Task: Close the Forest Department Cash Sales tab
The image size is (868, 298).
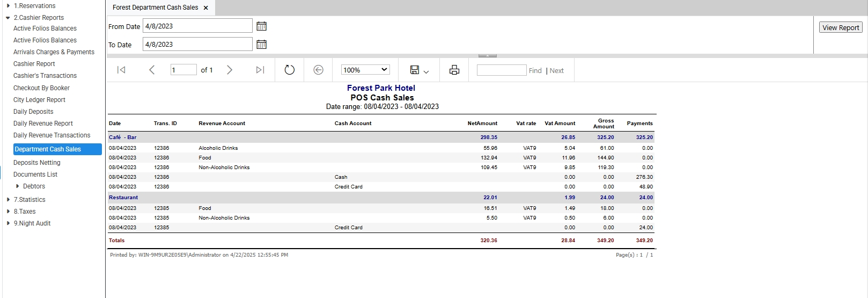Action: coord(205,8)
